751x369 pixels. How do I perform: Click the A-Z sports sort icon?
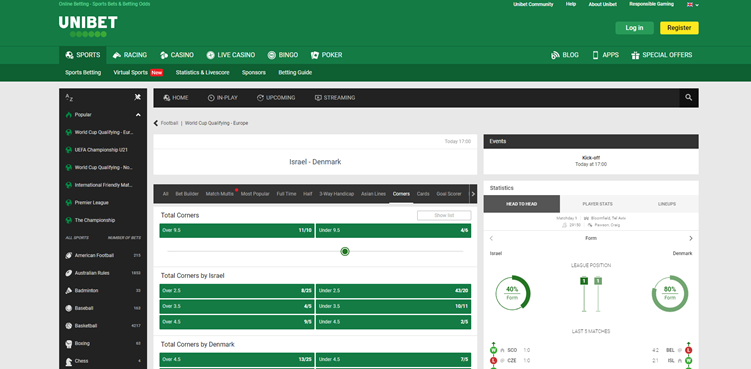click(x=69, y=98)
